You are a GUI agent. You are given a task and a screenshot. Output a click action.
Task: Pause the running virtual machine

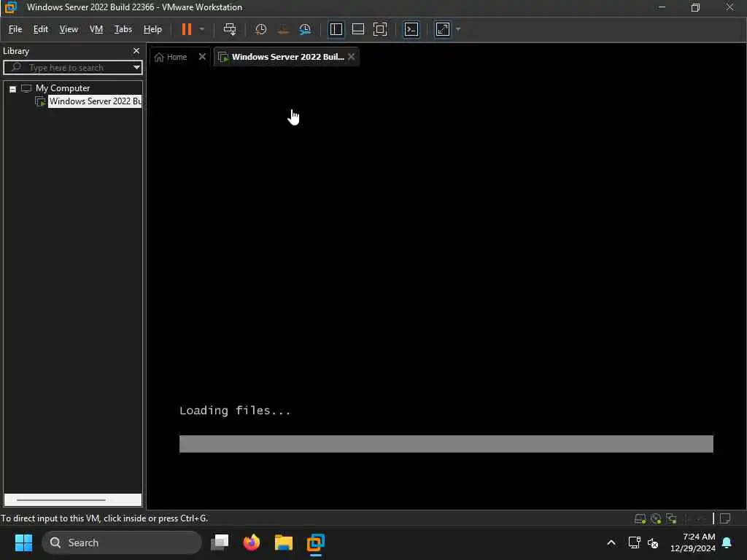coord(186,29)
